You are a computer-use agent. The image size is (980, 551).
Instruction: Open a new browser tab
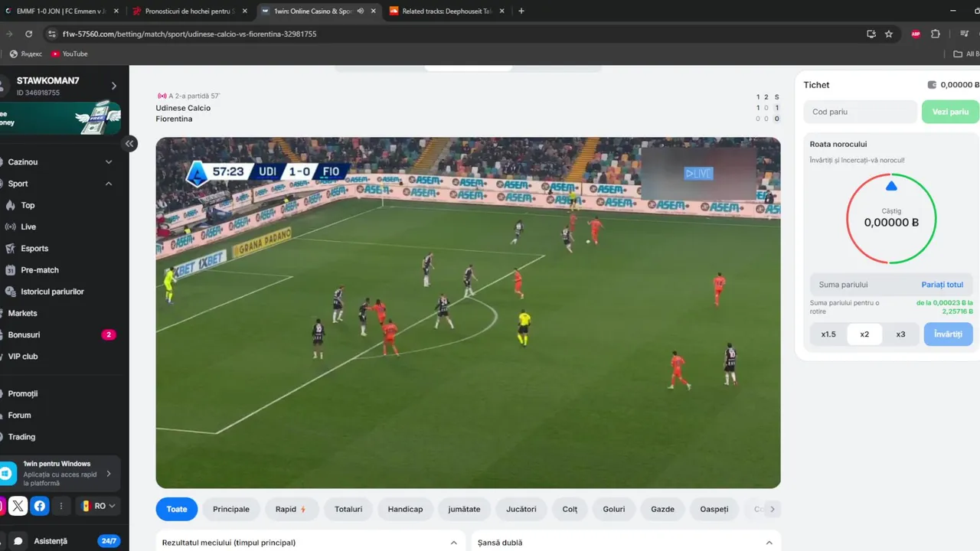point(521,11)
